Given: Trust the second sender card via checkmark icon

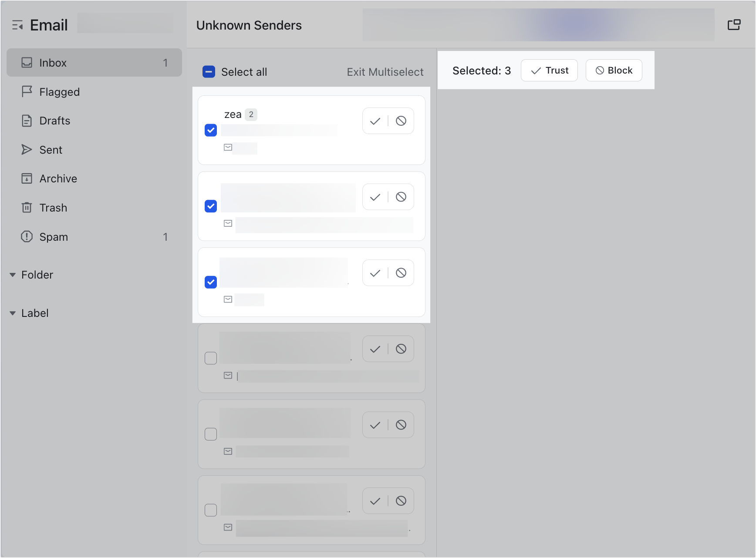Looking at the screenshot, I should coord(375,197).
